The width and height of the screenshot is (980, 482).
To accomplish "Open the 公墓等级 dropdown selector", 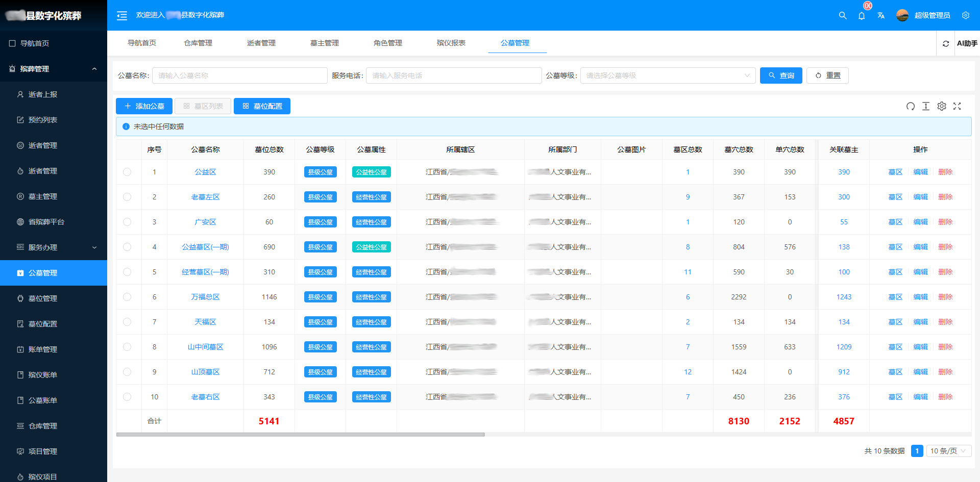I will click(x=668, y=75).
